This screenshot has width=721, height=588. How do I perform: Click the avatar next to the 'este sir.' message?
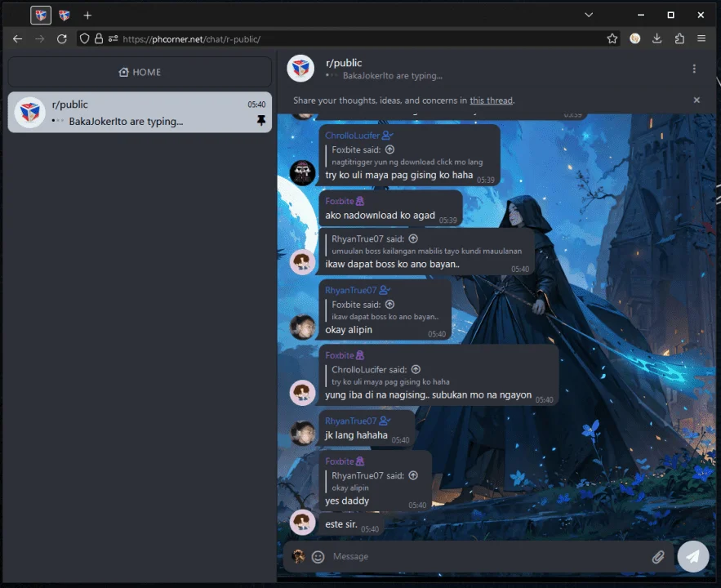[x=303, y=522]
